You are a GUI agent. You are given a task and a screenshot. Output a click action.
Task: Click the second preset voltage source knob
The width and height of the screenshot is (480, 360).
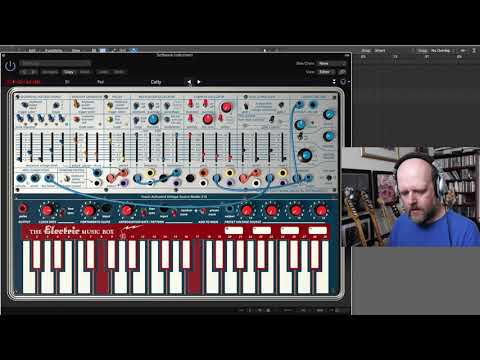pyautogui.click(x=272, y=210)
